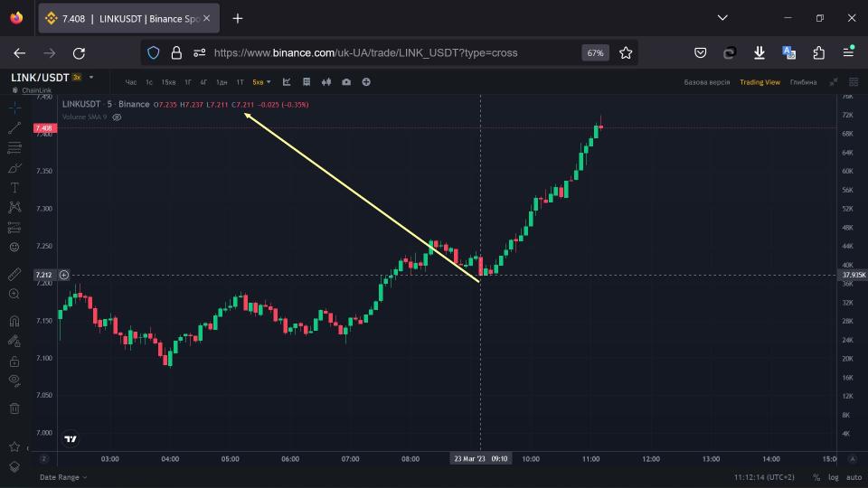Image resolution: width=868 pixels, height=488 pixels.
Task: Click the 67% page zoom indicator
Action: (x=595, y=52)
